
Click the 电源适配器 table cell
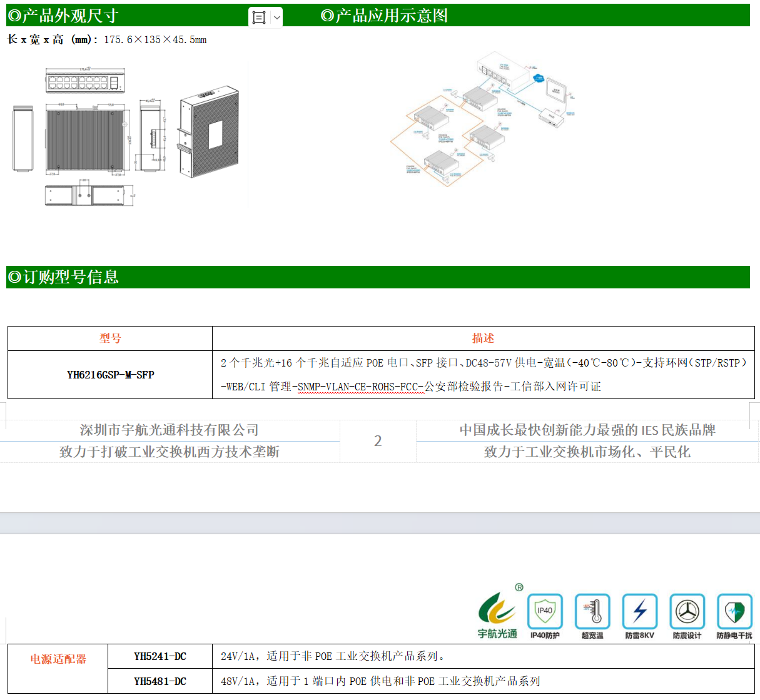tap(58, 659)
